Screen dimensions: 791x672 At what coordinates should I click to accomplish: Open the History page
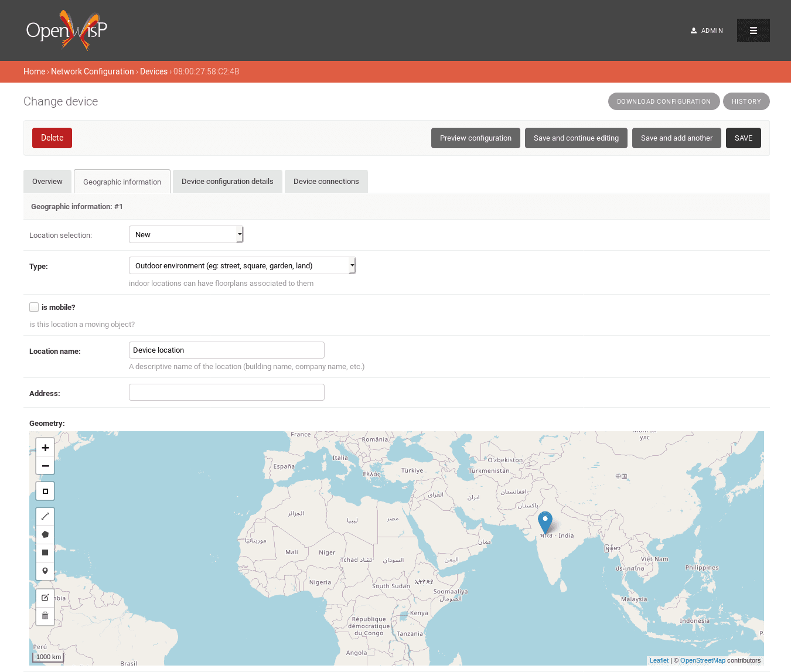coord(746,101)
